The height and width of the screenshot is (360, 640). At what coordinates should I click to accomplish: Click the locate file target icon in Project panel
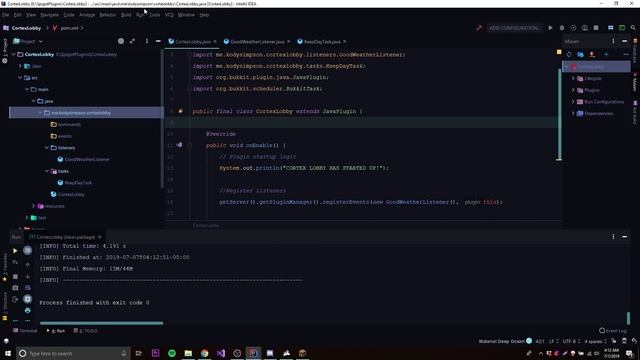[121, 41]
